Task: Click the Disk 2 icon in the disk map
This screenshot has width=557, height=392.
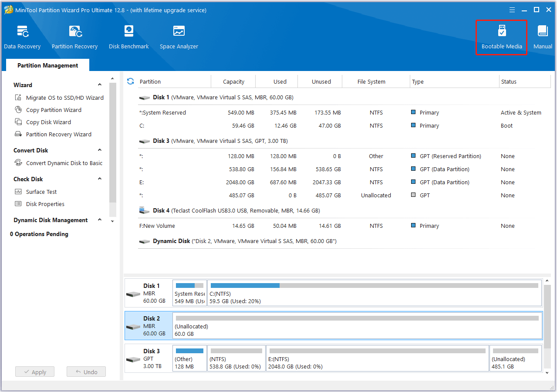Action: 133,327
